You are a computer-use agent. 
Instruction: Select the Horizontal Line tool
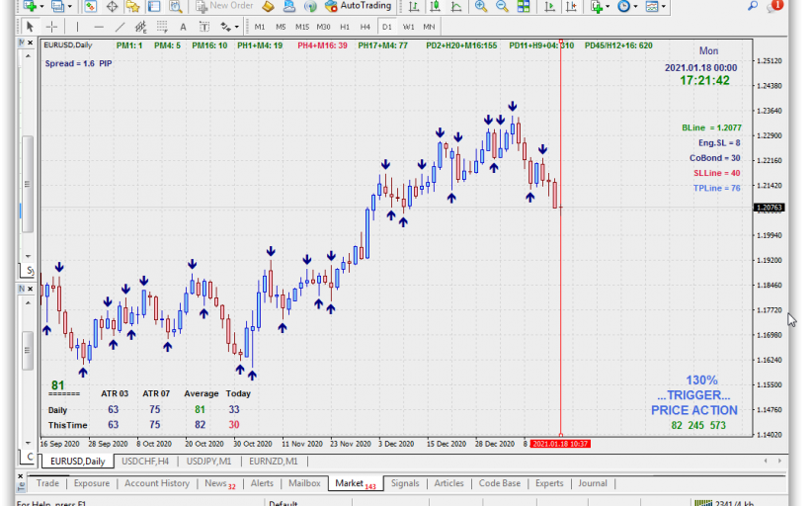click(99, 27)
